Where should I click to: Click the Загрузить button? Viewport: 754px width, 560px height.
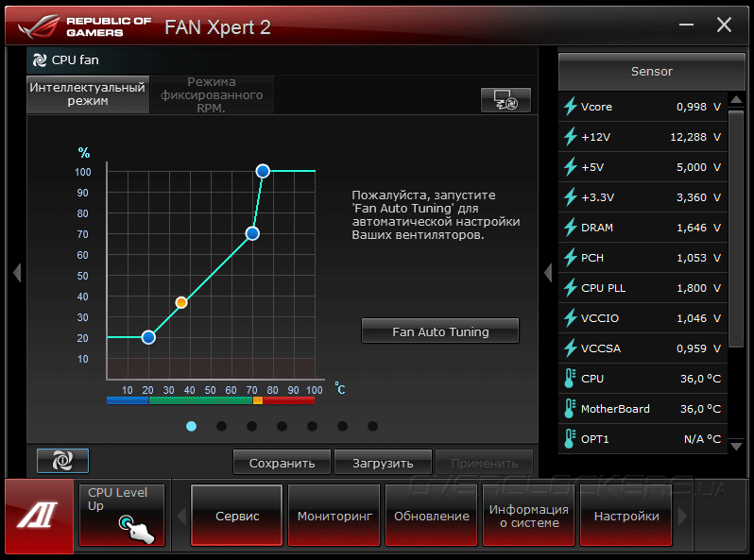383,463
